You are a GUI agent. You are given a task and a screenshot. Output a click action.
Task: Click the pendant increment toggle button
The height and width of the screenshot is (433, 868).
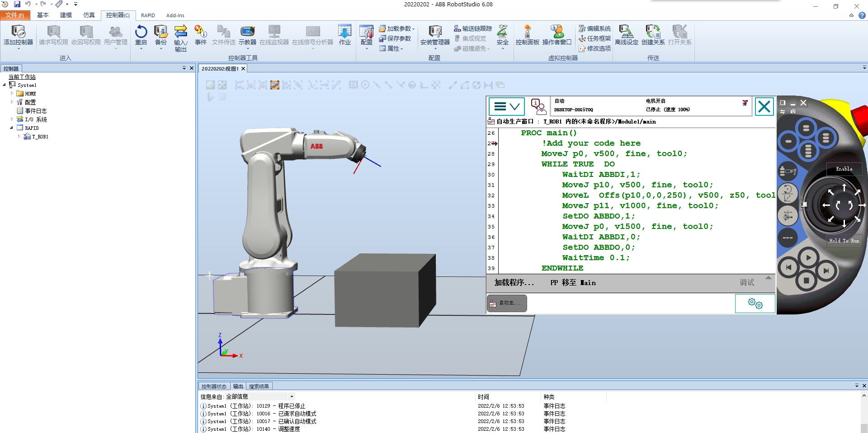point(788,238)
